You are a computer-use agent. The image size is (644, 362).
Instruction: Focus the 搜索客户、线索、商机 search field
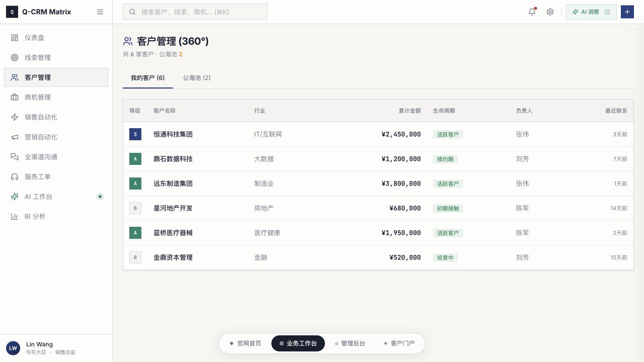coord(195,12)
